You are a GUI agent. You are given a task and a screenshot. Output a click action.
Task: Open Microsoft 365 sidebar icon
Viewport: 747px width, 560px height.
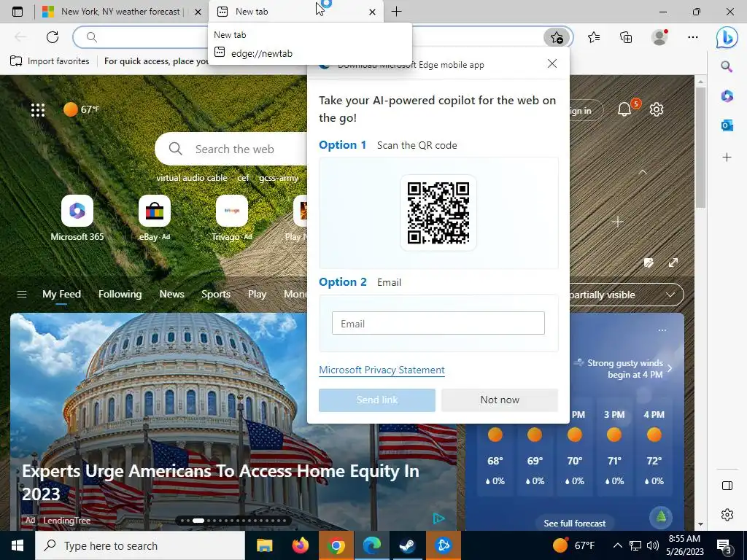point(727,96)
